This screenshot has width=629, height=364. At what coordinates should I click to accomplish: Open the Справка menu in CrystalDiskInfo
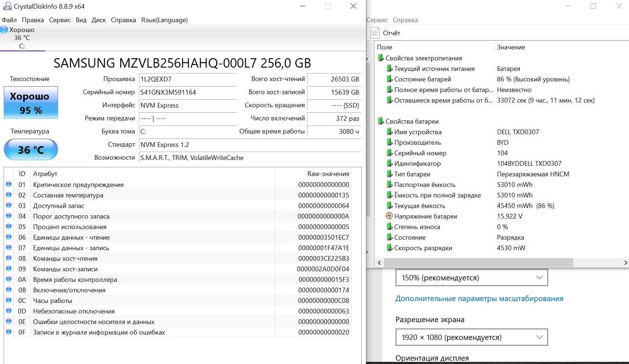coord(123,20)
